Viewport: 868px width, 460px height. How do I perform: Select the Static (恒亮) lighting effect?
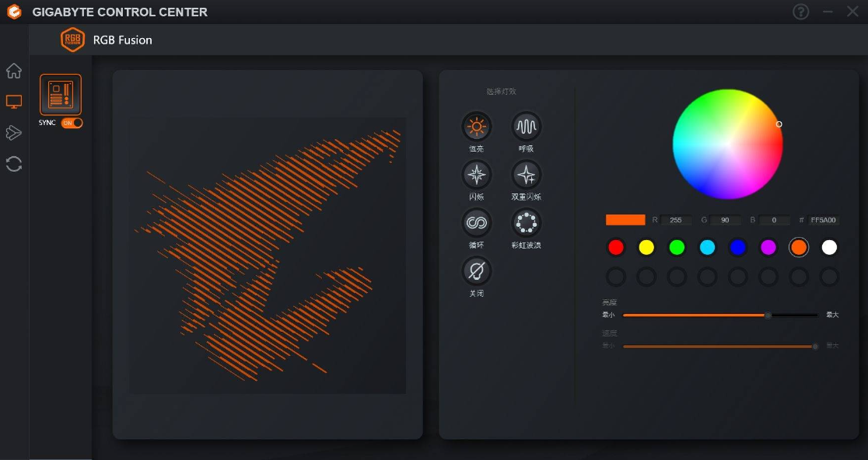coord(476,126)
